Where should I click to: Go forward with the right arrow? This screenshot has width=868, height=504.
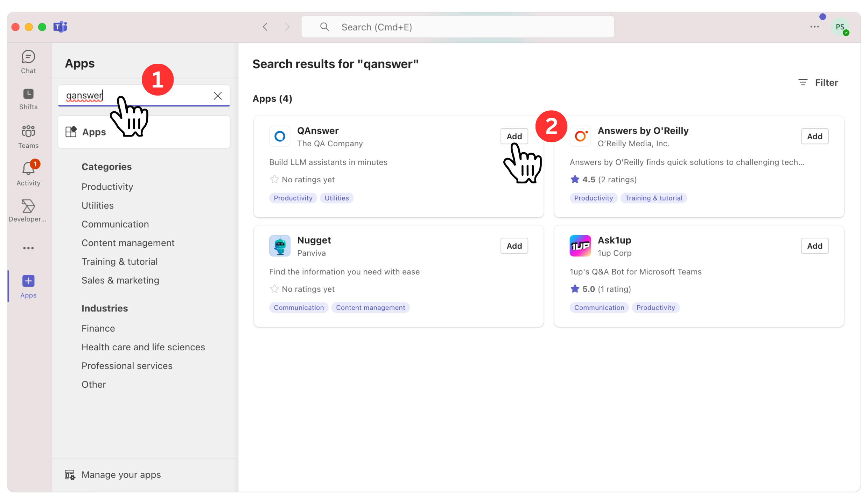pos(287,27)
